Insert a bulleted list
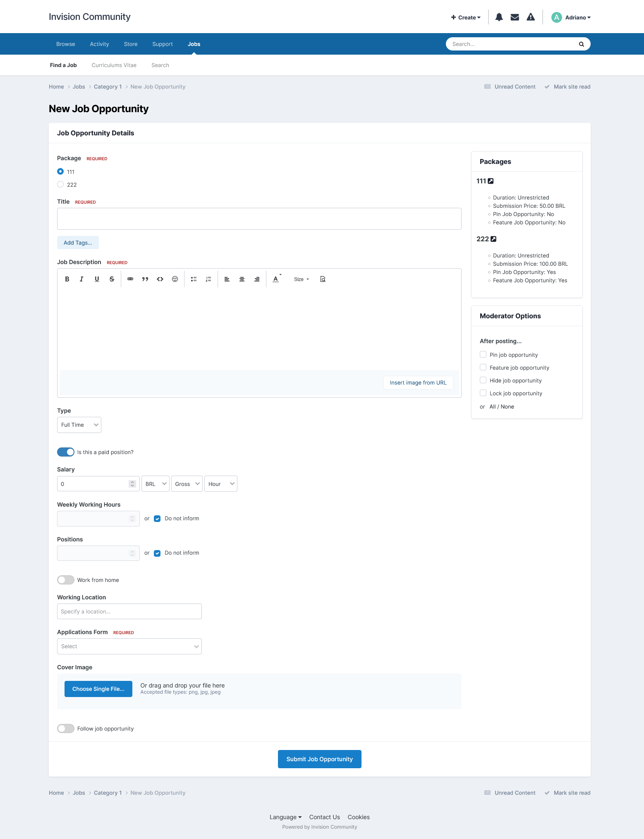The height and width of the screenshot is (839, 644). [194, 279]
